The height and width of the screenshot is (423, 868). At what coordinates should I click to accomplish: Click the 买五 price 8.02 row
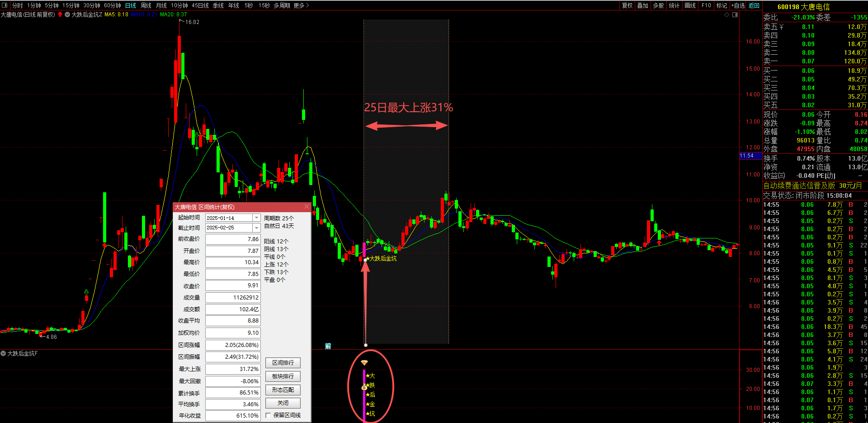[x=815, y=105]
